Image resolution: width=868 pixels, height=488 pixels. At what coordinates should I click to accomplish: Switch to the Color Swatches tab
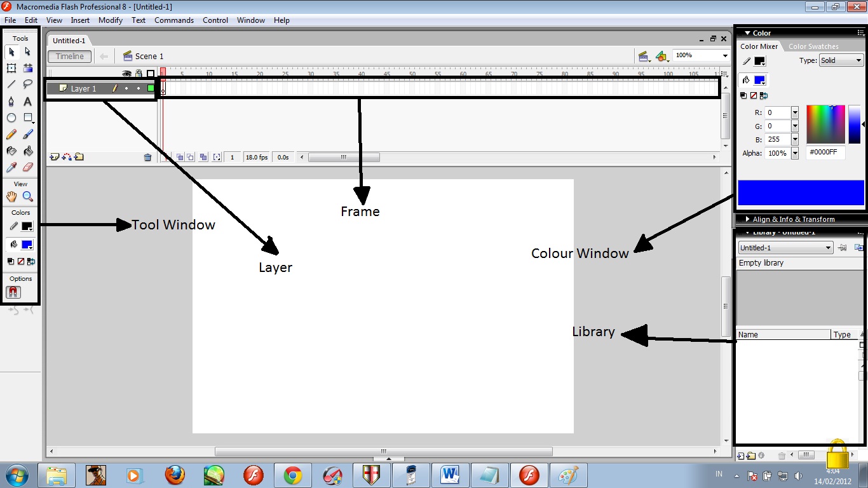[x=813, y=46]
